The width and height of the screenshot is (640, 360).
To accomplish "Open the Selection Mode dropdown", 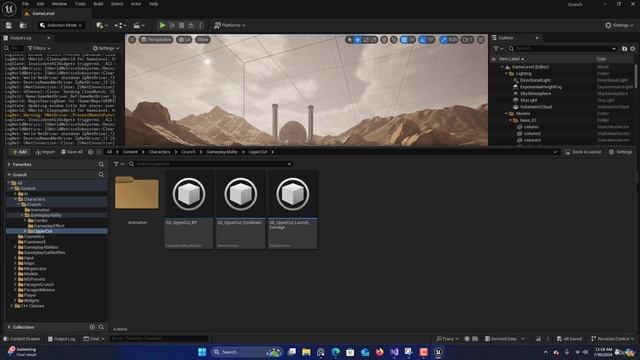I will coord(61,25).
